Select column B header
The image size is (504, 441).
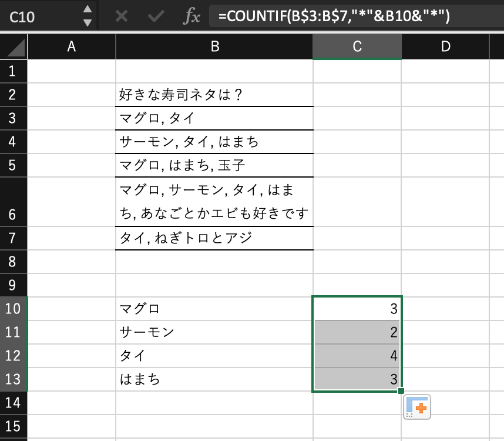point(214,47)
